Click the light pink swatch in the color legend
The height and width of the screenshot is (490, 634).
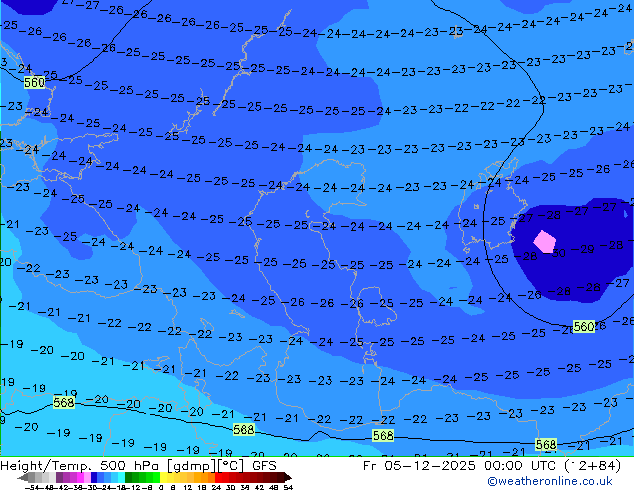point(87,477)
